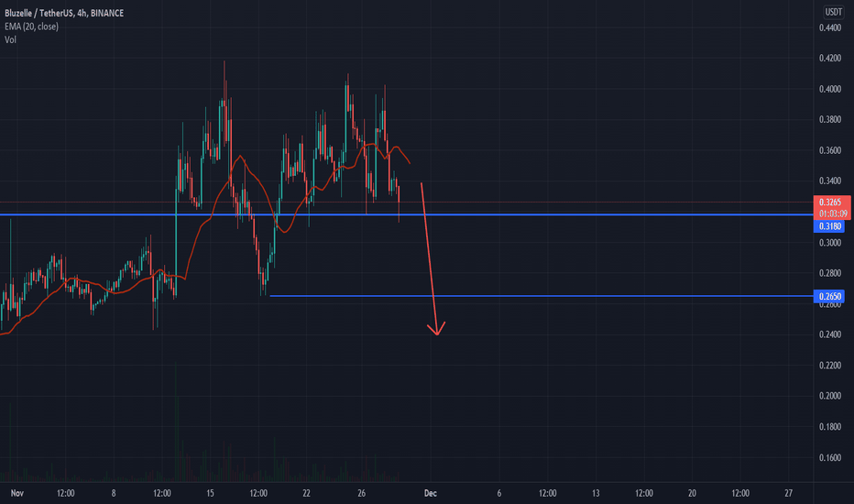Click the 0.3000 price axis label
Viewport: 854px width, 504px height.
point(830,243)
